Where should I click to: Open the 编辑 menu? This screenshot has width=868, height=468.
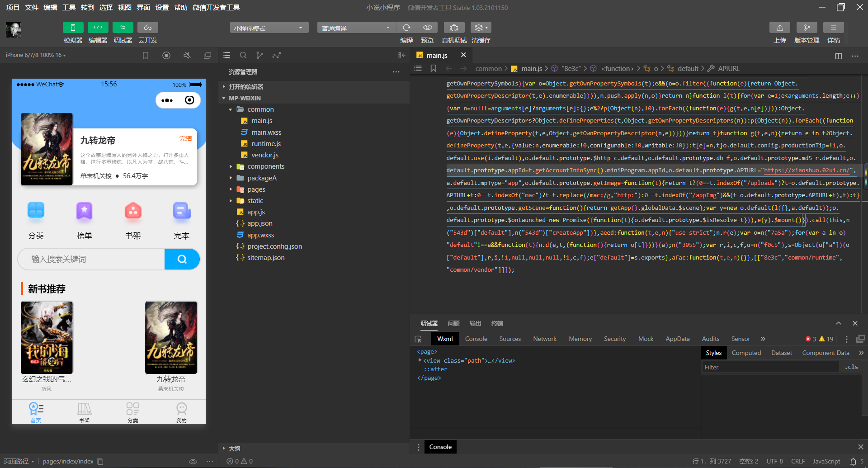click(x=50, y=8)
